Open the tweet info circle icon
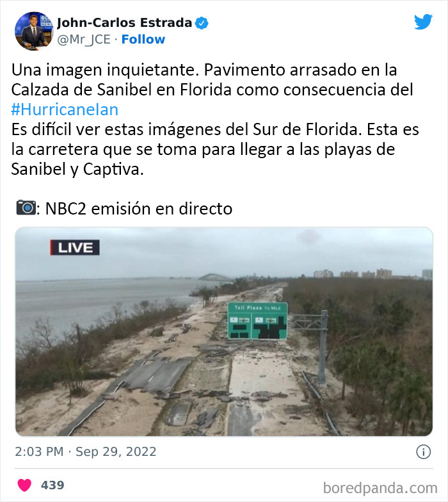Viewport: 448px width, 502px height. point(423,452)
